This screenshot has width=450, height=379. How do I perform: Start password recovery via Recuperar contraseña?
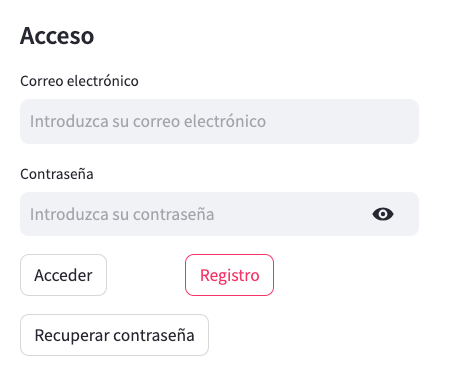coord(114,335)
